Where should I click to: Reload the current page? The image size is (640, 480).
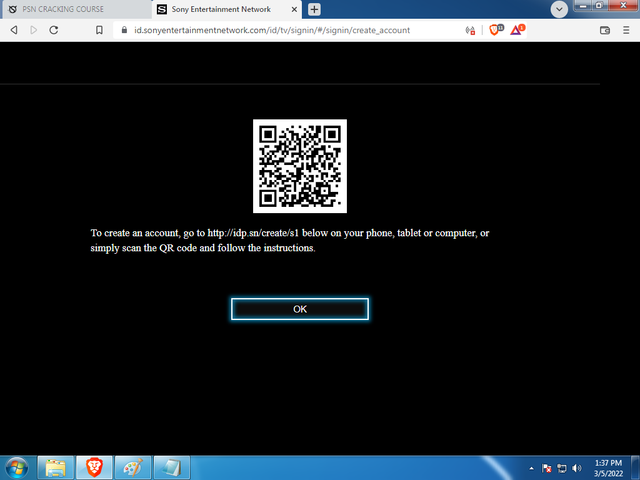coord(53,30)
